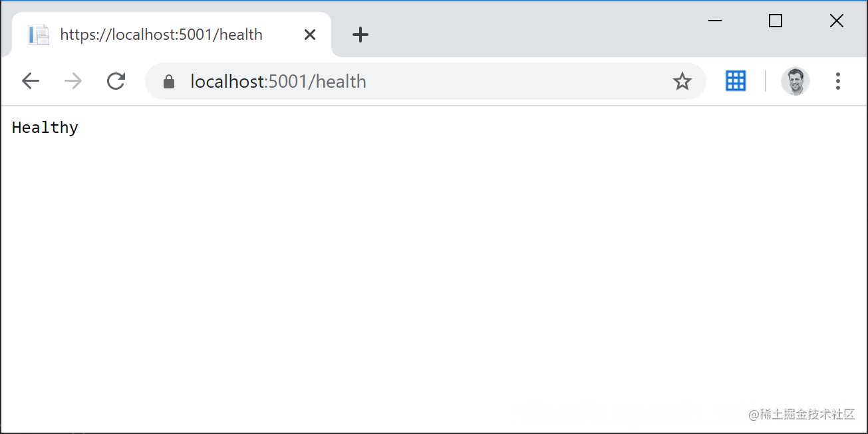
Task: Click the secure padlock icon in address bar
Action: click(x=168, y=80)
